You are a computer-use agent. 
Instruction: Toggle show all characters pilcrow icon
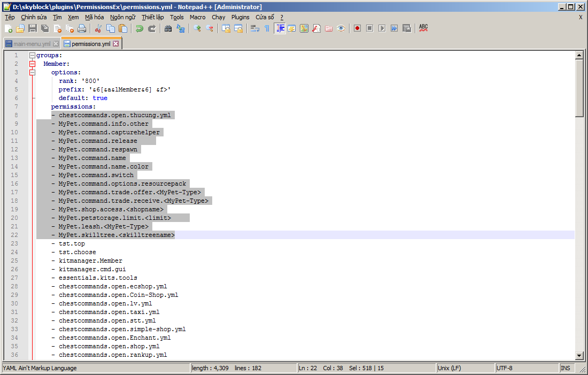pyautogui.click(x=267, y=28)
